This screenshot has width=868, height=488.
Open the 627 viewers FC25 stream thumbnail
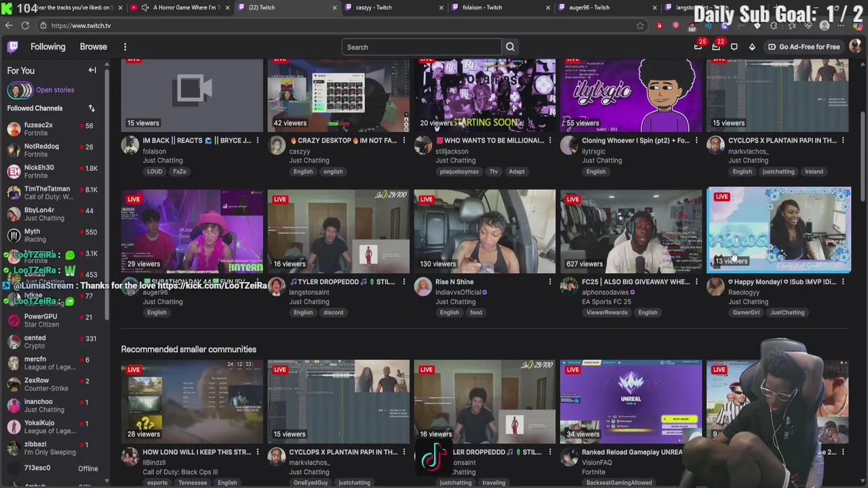pos(631,231)
